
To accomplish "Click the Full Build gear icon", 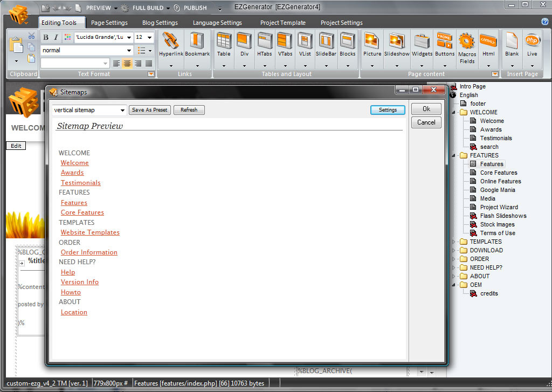I will 125,8.
